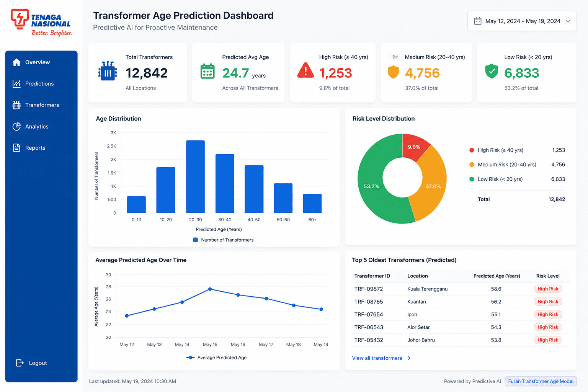Click the red High Risk legend dot
This screenshot has height=392, width=588.
[472, 150]
